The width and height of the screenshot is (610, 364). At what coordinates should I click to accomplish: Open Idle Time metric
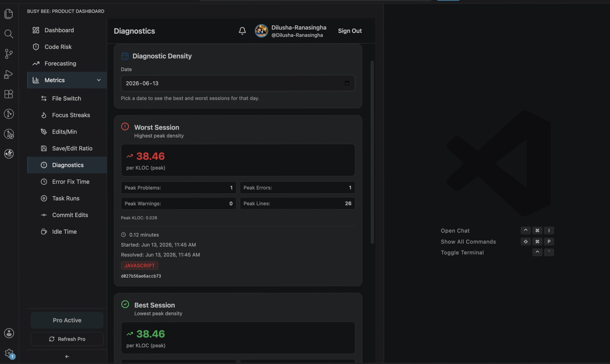pos(67,232)
